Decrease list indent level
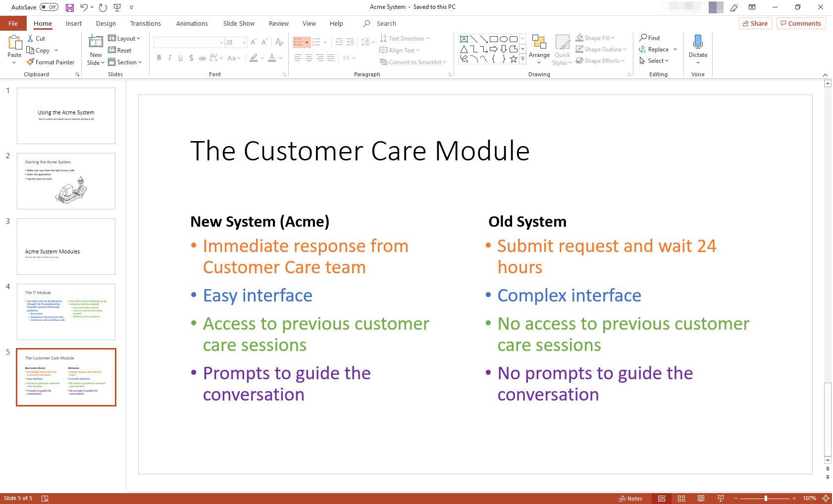833x504 pixels. (x=339, y=42)
